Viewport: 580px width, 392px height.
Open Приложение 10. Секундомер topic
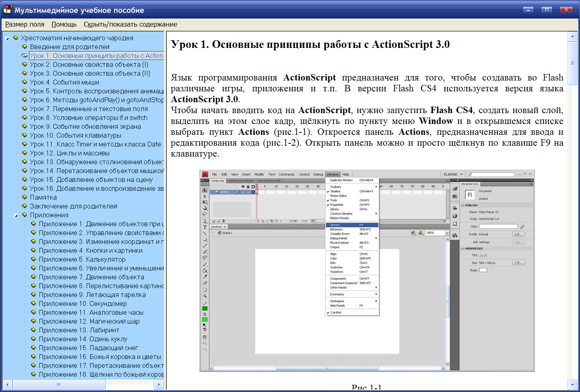coord(83,303)
